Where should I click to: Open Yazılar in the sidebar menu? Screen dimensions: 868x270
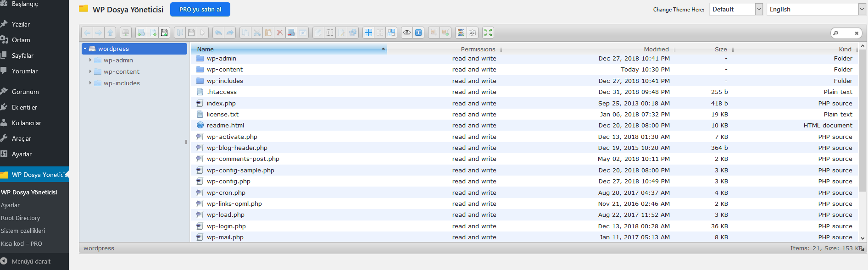pos(21,24)
